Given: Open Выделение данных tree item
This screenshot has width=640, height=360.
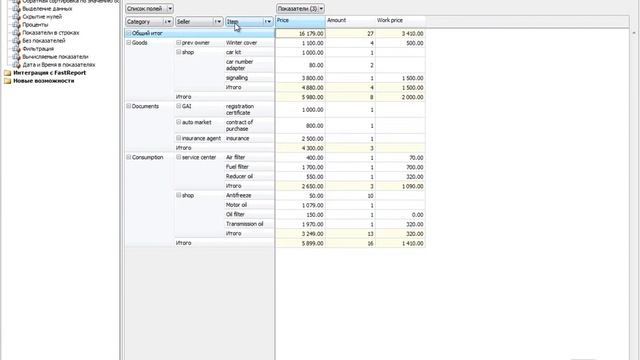Looking at the screenshot, I should point(47,9).
